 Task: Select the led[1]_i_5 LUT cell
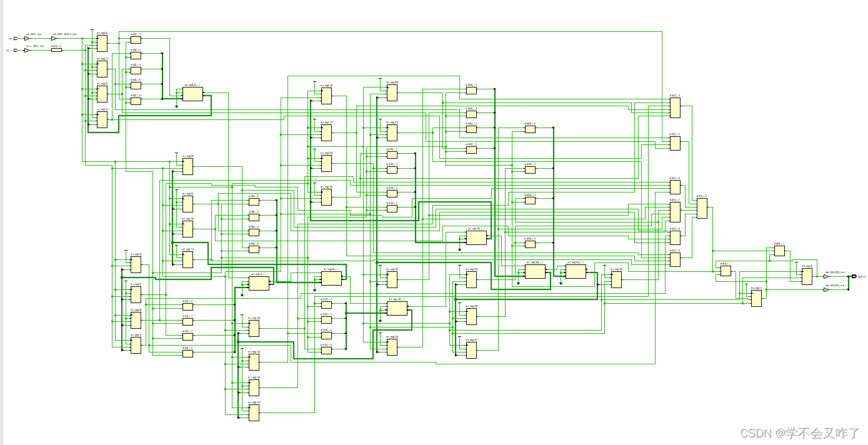(x=675, y=144)
